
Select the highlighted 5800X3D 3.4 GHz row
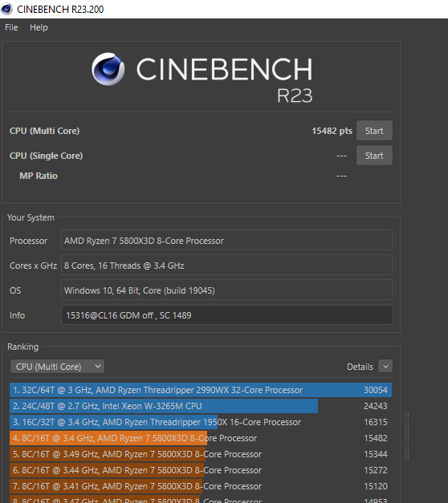click(x=201, y=438)
